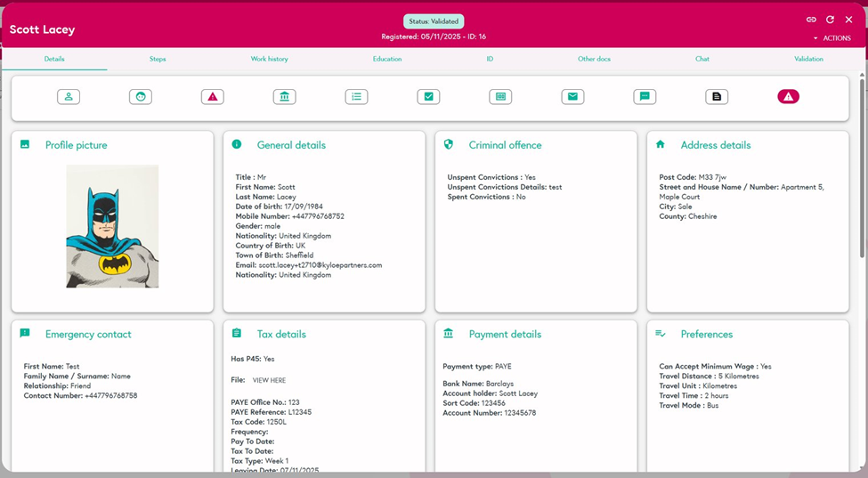Go to the Other docs tab

pos(594,59)
